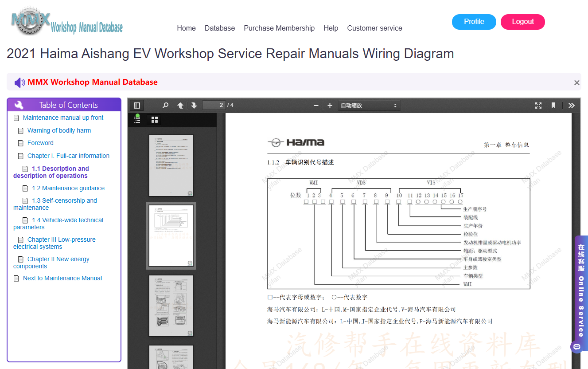The image size is (588, 369).
Task: Go to next page arrow
Action: click(194, 106)
